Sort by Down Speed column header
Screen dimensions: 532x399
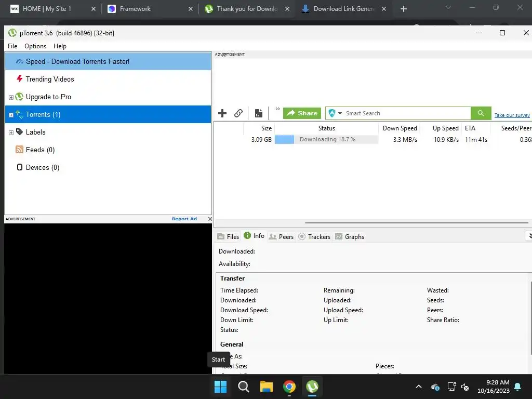point(400,128)
